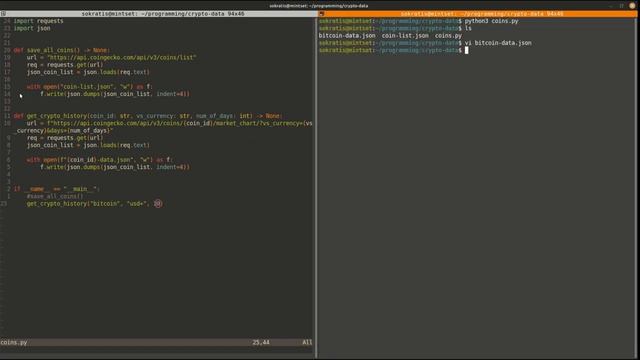Click the 'import json' line
This screenshot has width=640, height=360.
point(32,28)
